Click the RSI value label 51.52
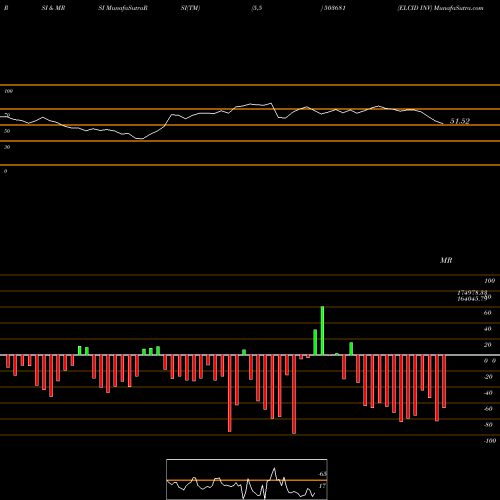Viewport: 500px width, 500px height. click(x=460, y=121)
